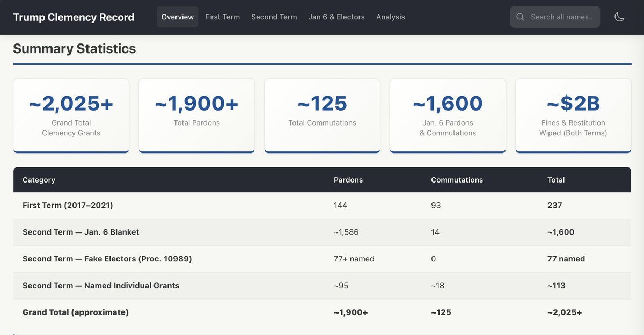Click the Pardons column header

click(348, 180)
